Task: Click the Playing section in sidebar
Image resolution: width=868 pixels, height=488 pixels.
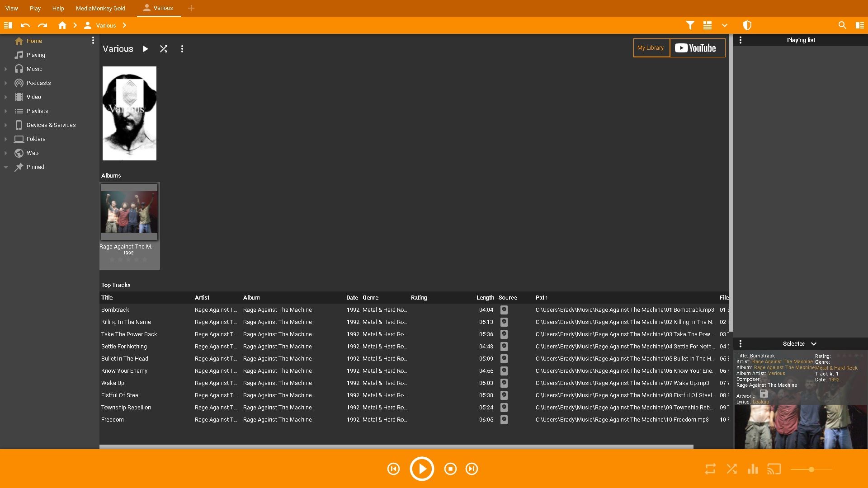Action: coord(36,54)
